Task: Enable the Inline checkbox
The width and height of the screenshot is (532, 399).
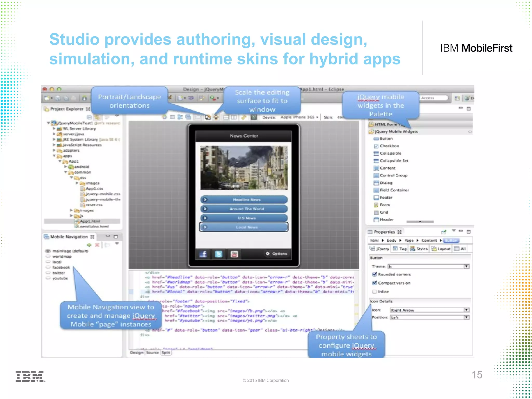Action: (x=375, y=292)
